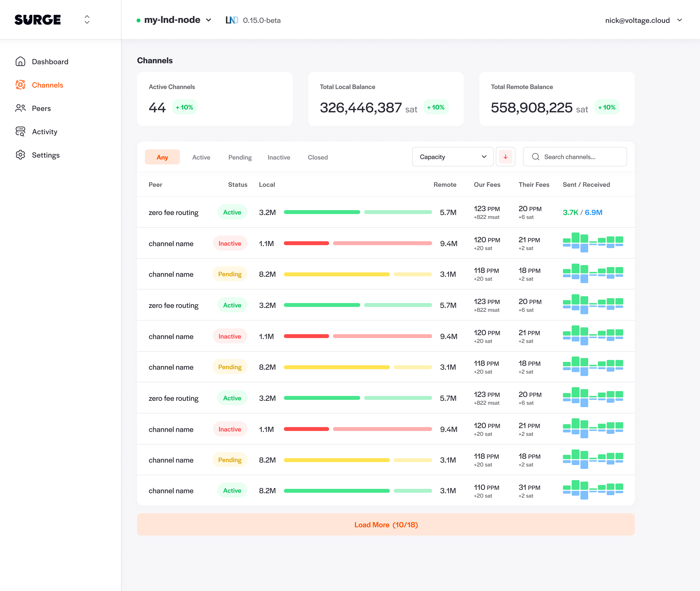700x591 pixels.
Task: Open the nick@voltage.cloud account menu
Action: (643, 20)
